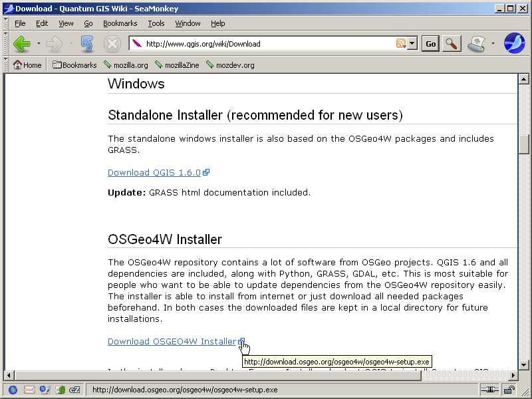Click the page icon beside the URL
532x399 pixels.
[x=137, y=43]
